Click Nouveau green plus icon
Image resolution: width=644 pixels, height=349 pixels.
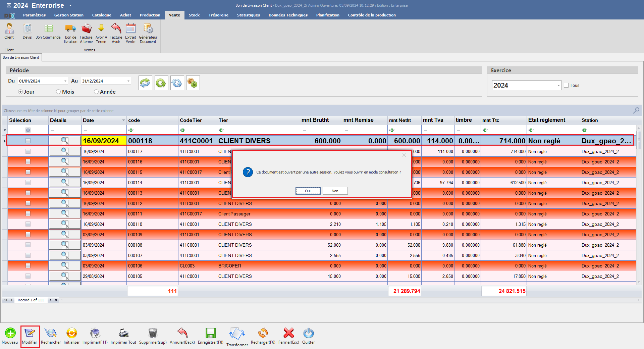coord(10,333)
